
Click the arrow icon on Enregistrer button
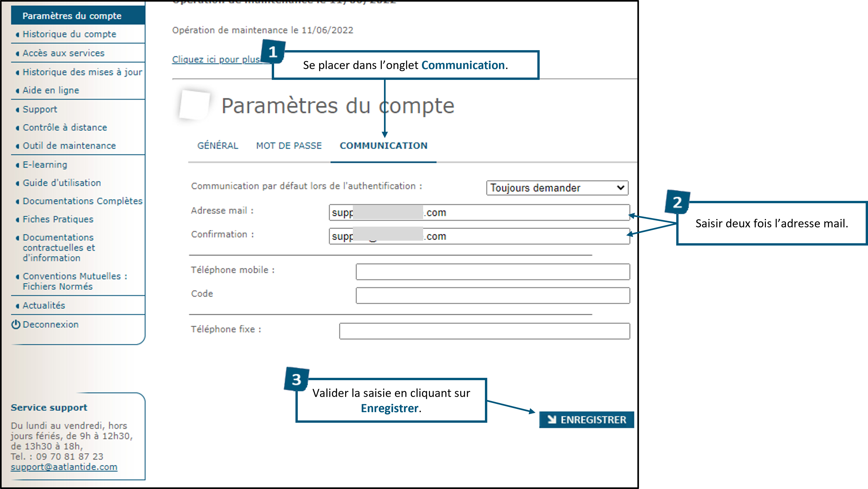coord(552,419)
